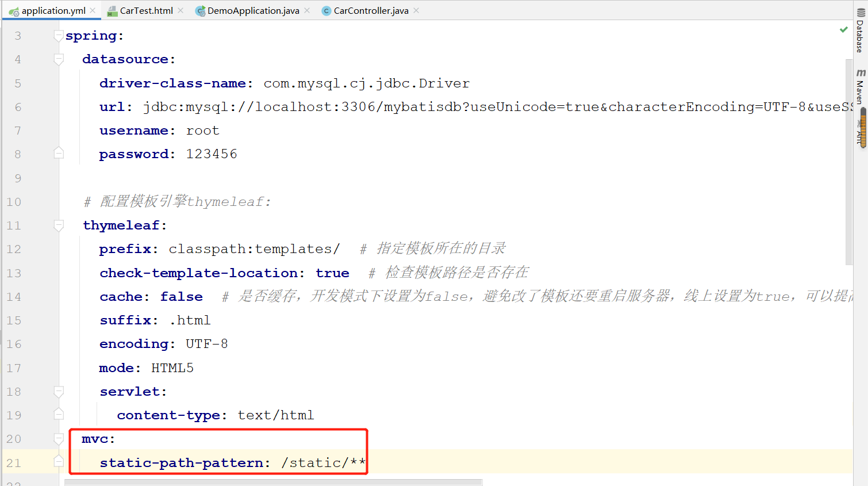
Task: Open the CarTest.html tab
Action: point(146,10)
